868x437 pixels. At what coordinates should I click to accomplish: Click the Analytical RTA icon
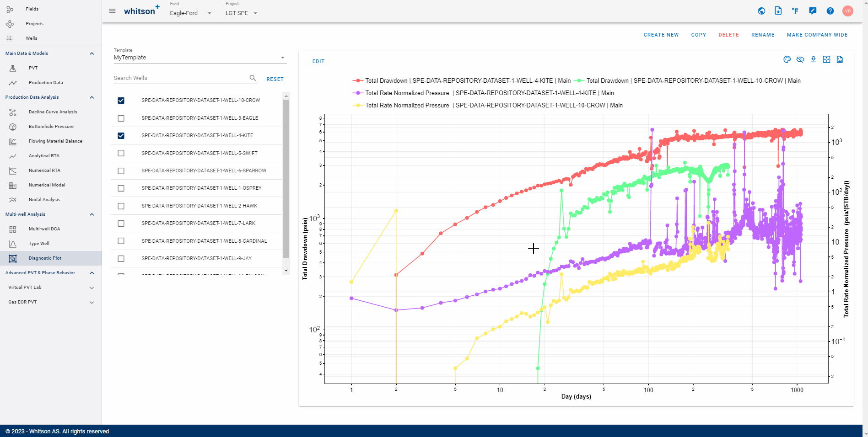[13, 156]
